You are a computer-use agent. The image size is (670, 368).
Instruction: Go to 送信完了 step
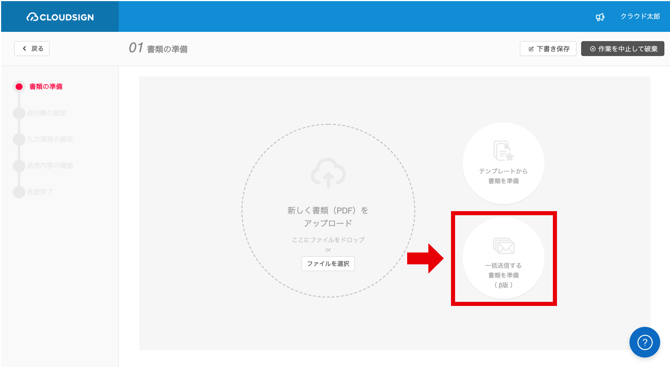[40, 192]
